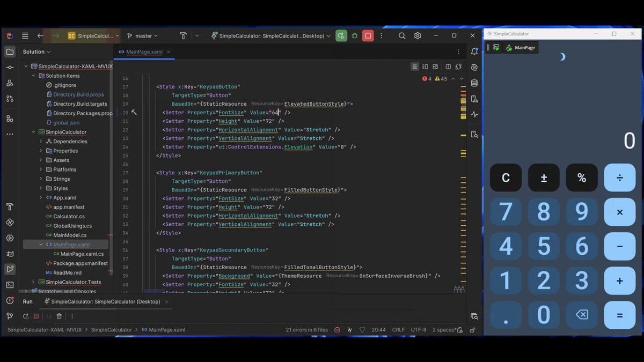
Task: Open Database tool window icon
Action: (474, 83)
